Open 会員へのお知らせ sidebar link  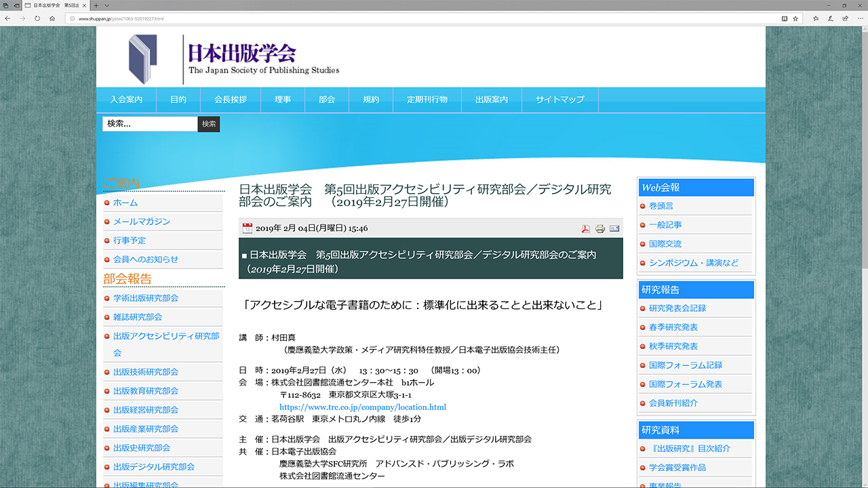[x=146, y=260]
